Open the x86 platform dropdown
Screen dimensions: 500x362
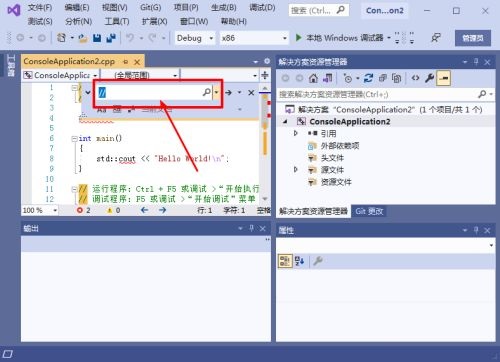pos(254,38)
